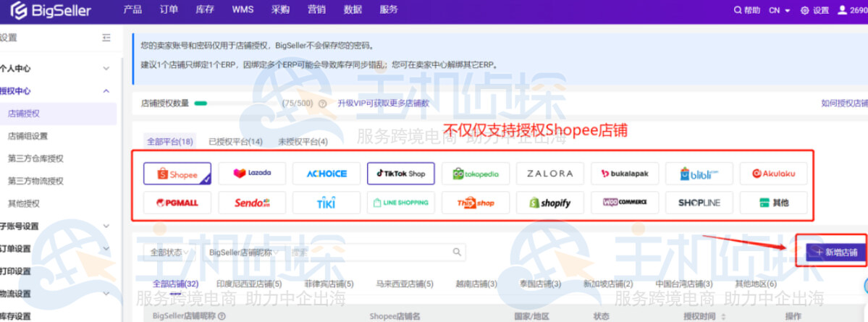
Task: Click the search magnifier icon
Action: 457,252
